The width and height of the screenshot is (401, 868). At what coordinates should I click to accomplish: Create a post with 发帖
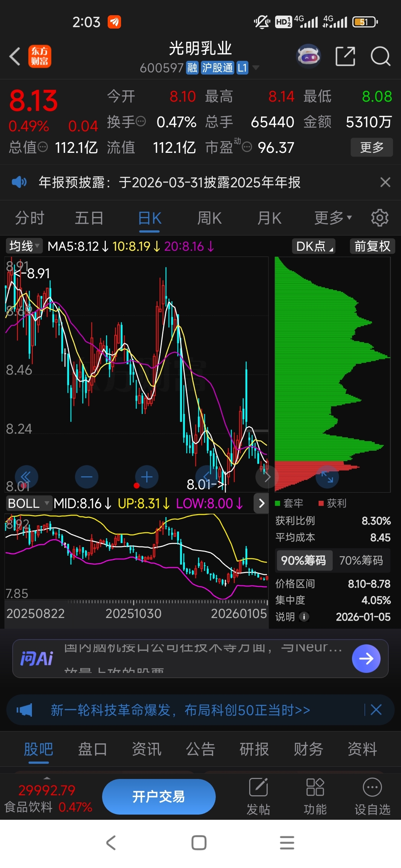click(x=258, y=796)
